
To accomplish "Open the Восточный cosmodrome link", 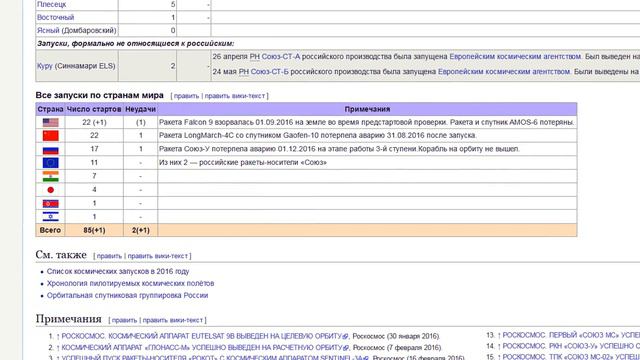I will click(56, 18).
